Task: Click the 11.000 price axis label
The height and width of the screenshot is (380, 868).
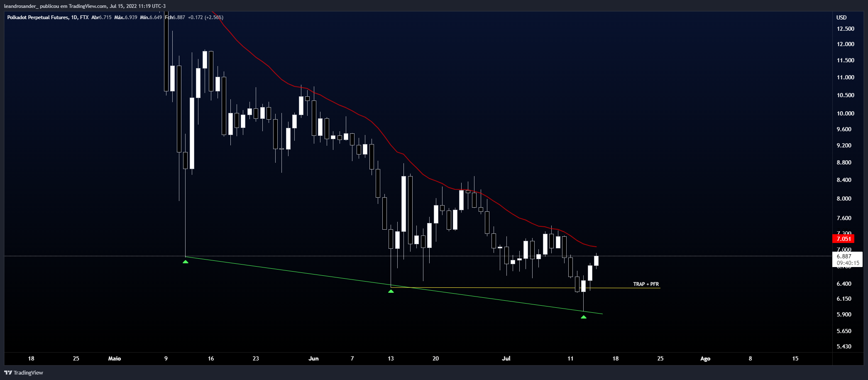Action: [846, 77]
